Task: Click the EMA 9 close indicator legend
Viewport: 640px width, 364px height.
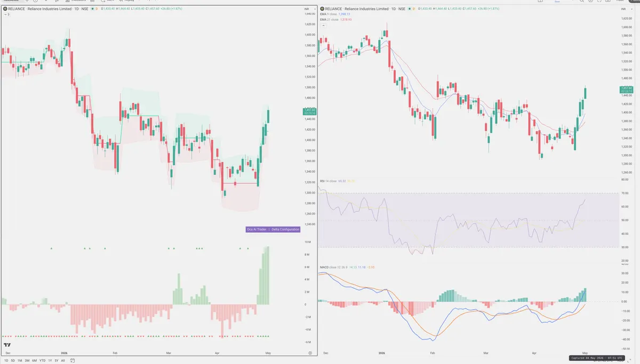Action: click(330, 14)
